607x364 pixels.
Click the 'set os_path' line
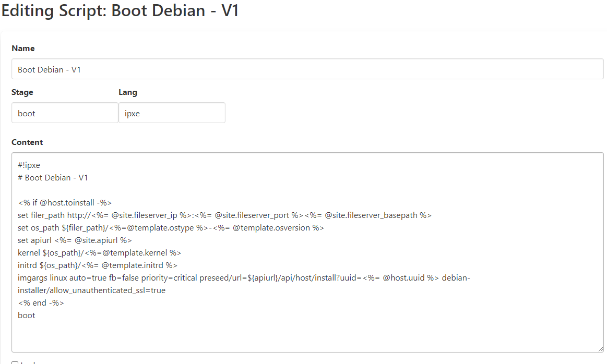171,228
